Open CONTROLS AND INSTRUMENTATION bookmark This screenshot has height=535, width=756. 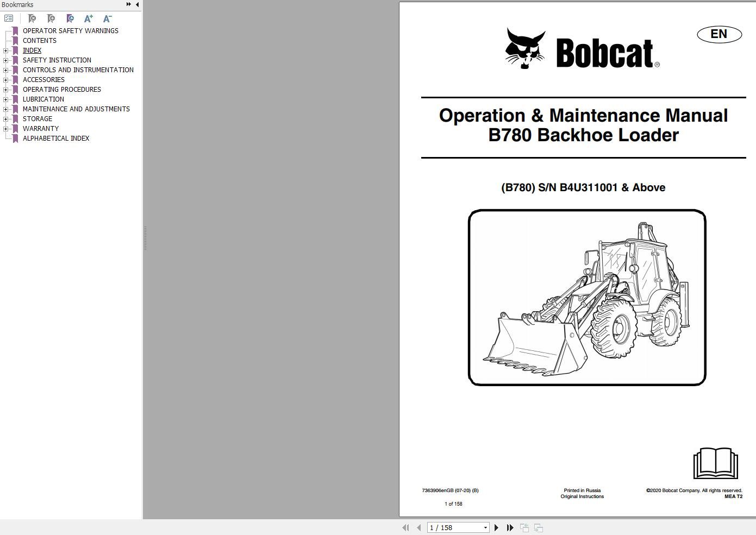[78, 70]
